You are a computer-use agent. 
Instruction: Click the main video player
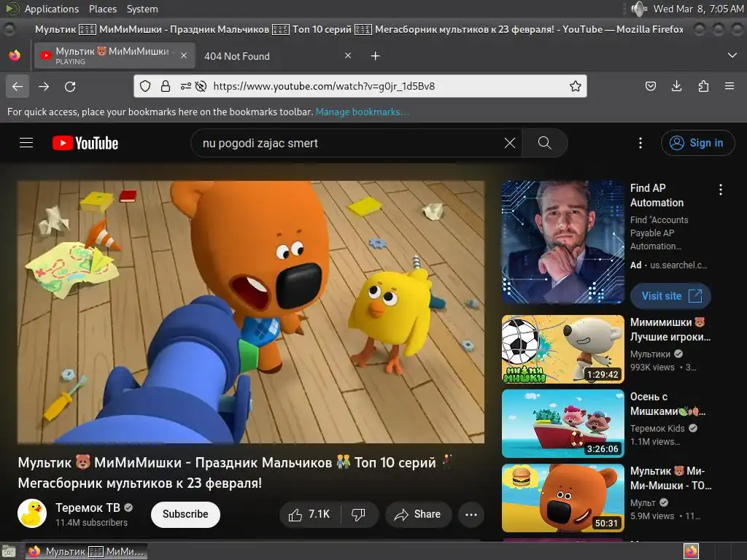[x=251, y=312]
